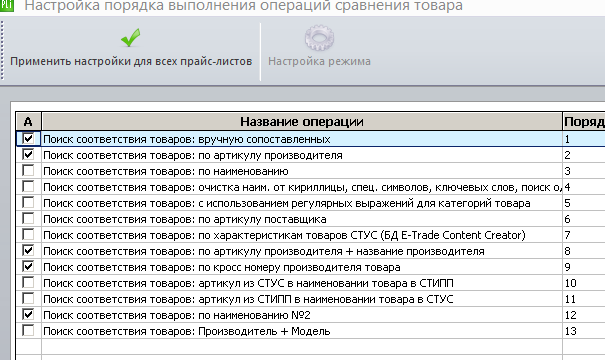Enable 'артикул из СТИПП в наименовании' checkbox
Image resolution: width=605 pixels, height=360 pixels.
28,299
